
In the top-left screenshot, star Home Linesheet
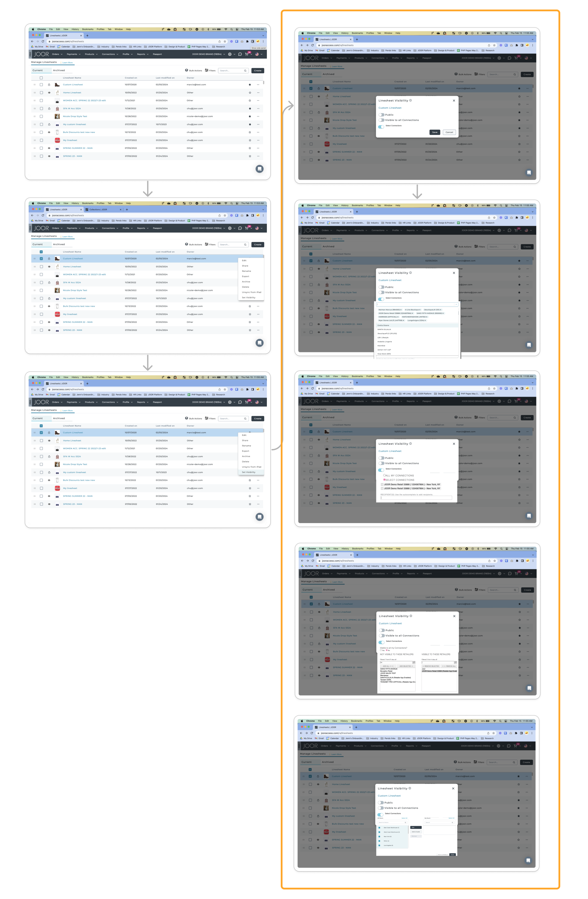pos(250,93)
